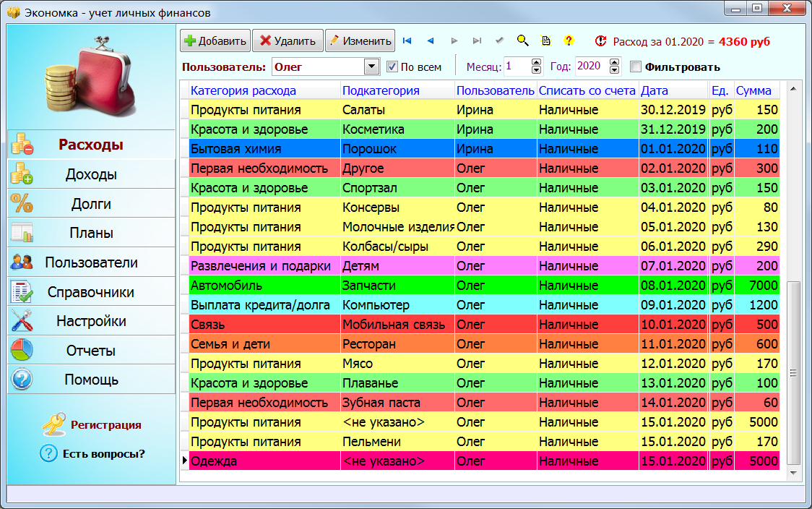
Task: Open the Пользователи section
Action: coord(92,262)
